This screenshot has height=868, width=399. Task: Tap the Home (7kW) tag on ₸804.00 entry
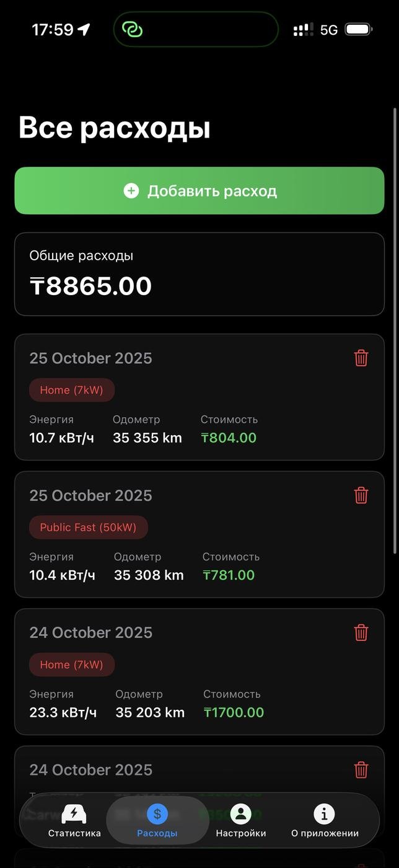72,390
